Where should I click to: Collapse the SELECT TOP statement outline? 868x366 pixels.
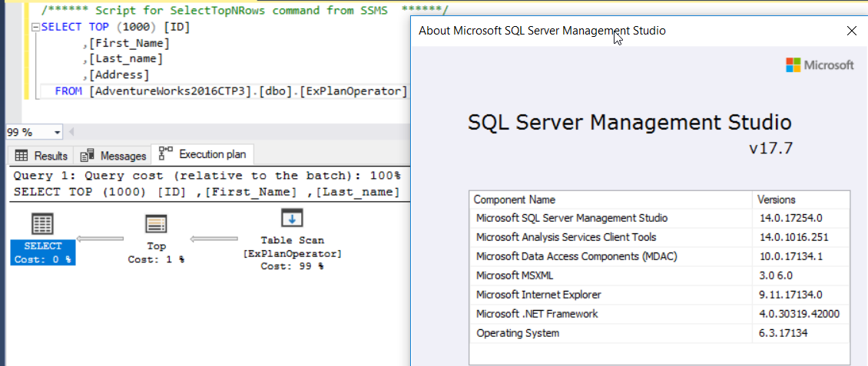[x=35, y=27]
